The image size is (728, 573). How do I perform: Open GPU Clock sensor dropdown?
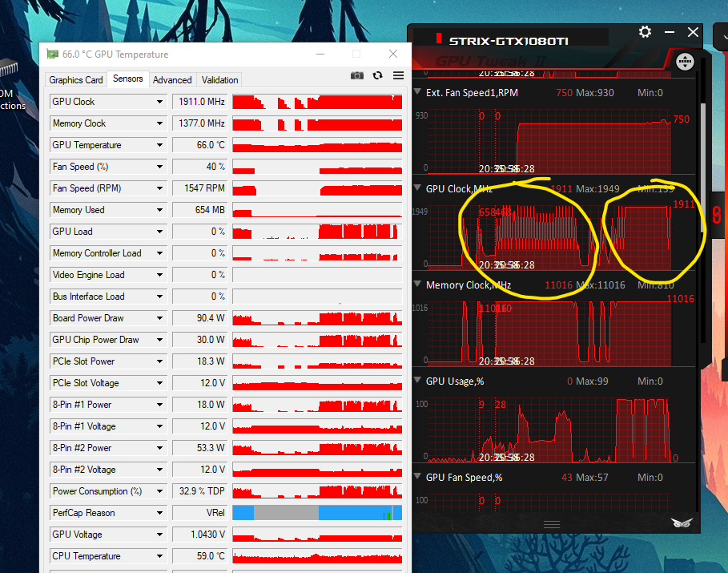click(159, 102)
